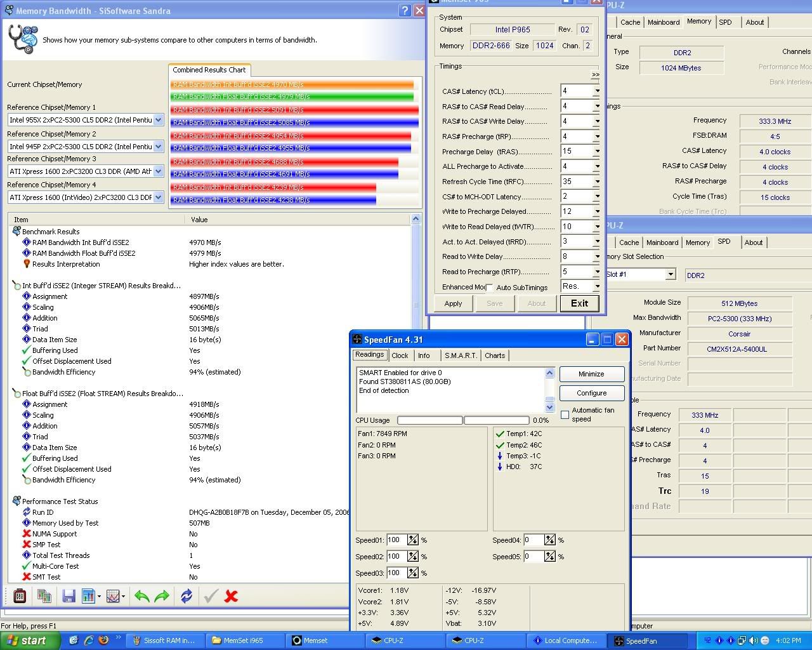Image resolution: width=812 pixels, height=650 pixels.
Task: Go back using the green left arrow
Action: 142,596
